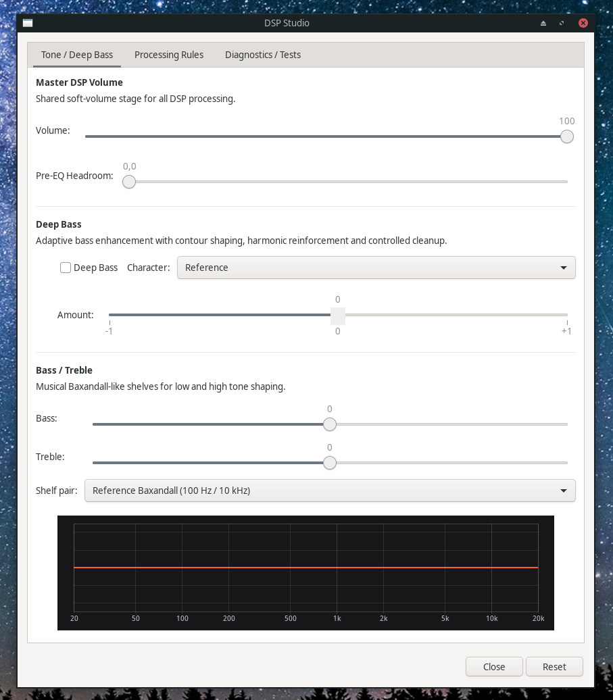
Task: Maximize the DSP Studio window
Action: pyautogui.click(x=562, y=23)
